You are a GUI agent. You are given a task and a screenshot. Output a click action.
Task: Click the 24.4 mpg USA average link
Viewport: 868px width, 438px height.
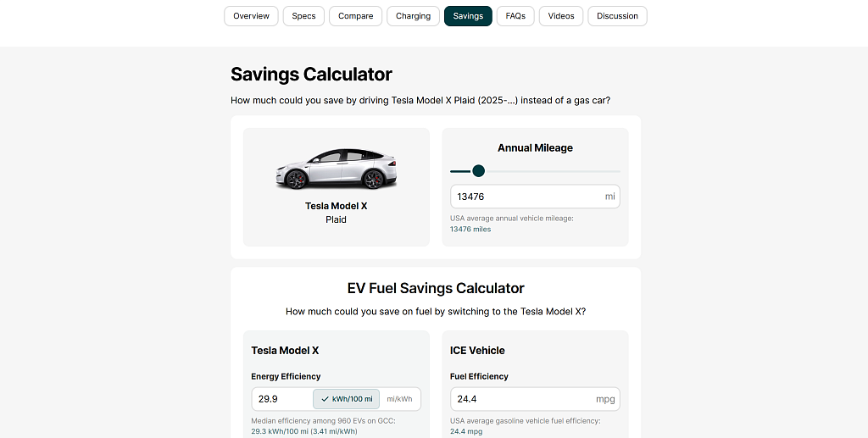coord(466,431)
